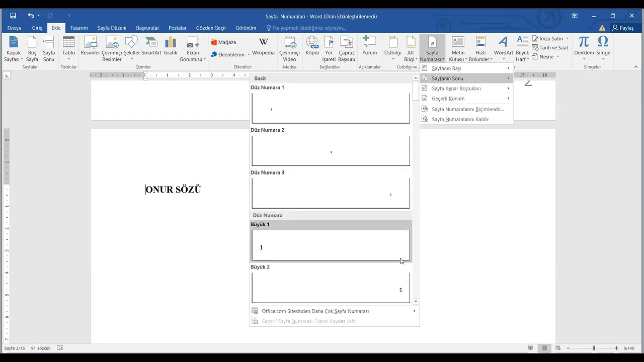The width and height of the screenshot is (644, 362).
Task: Add a bookmark with Yer İşareti
Action: [x=329, y=49]
